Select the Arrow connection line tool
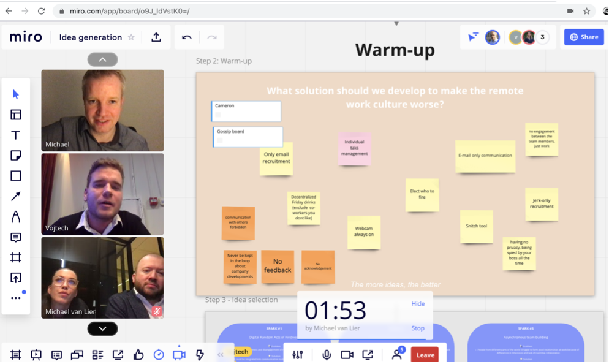The height and width of the screenshot is (364, 609). [15, 196]
